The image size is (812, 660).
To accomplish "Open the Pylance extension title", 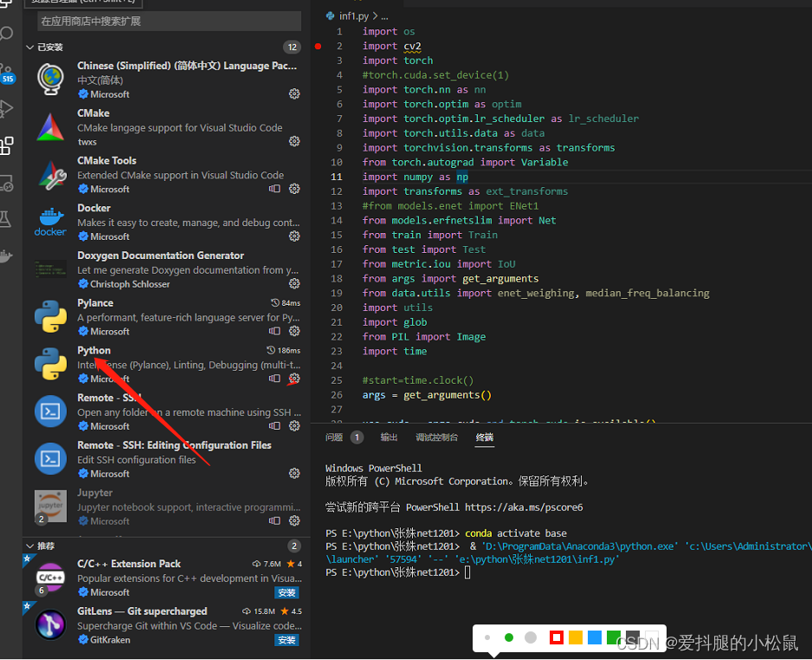I will (95, 302).
